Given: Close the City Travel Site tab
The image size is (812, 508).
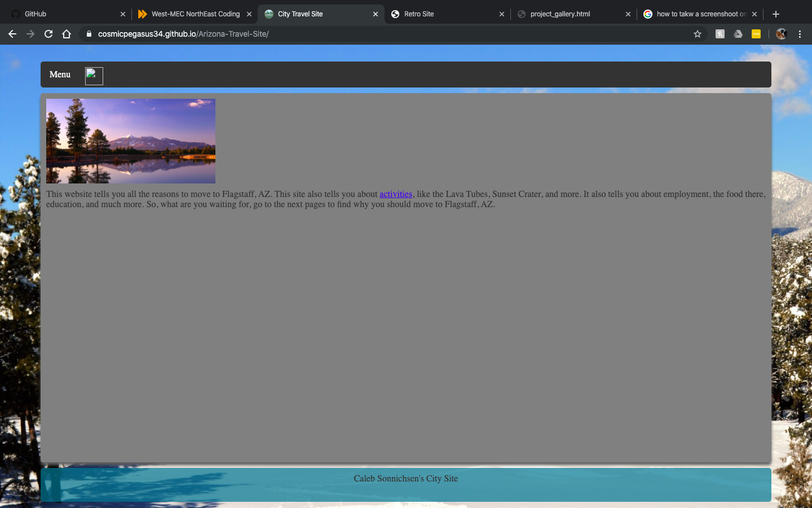Looking at the screenshot, I should tap(376, 14).
